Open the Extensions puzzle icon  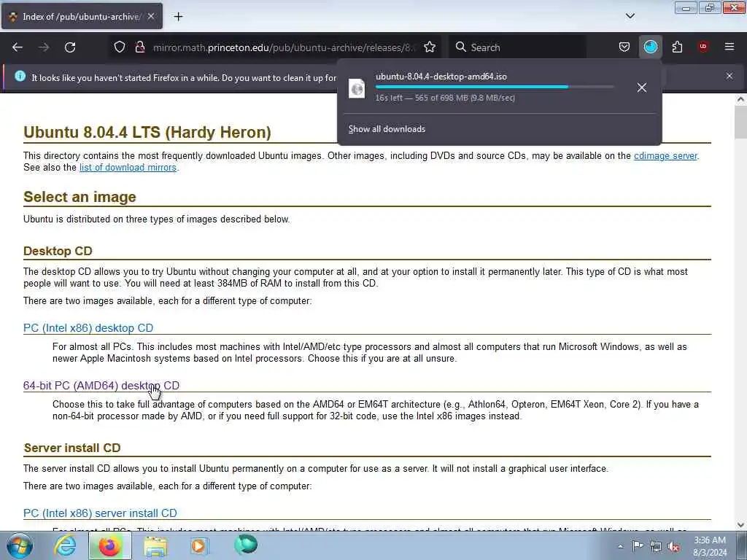coord(677,47)
